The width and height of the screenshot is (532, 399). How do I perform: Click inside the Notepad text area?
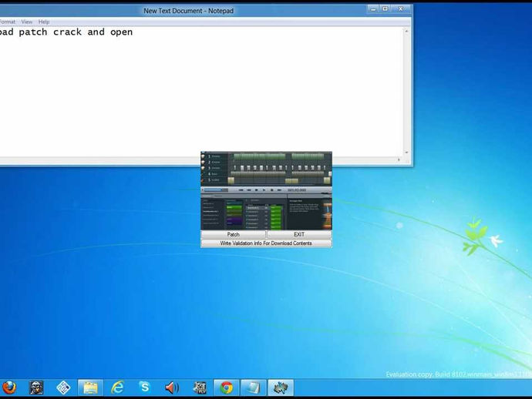(x=201, y=92)
